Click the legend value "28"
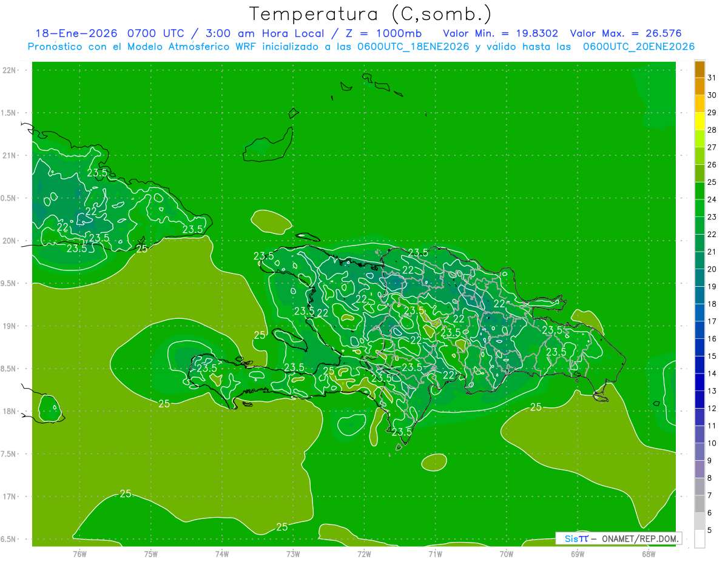 712,130
